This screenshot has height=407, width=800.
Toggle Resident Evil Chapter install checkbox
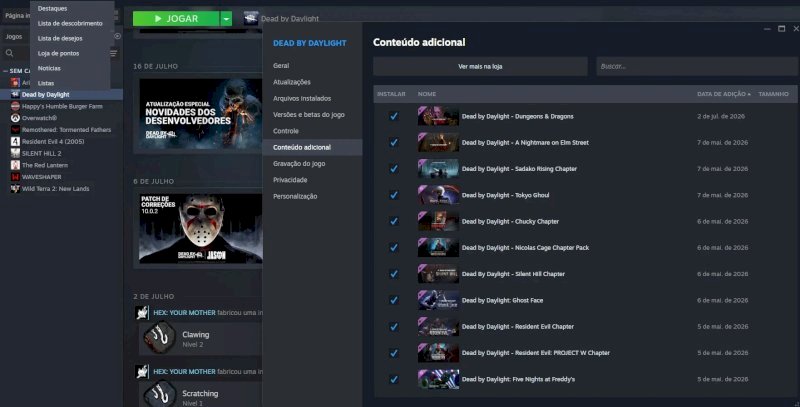(393, 326)
